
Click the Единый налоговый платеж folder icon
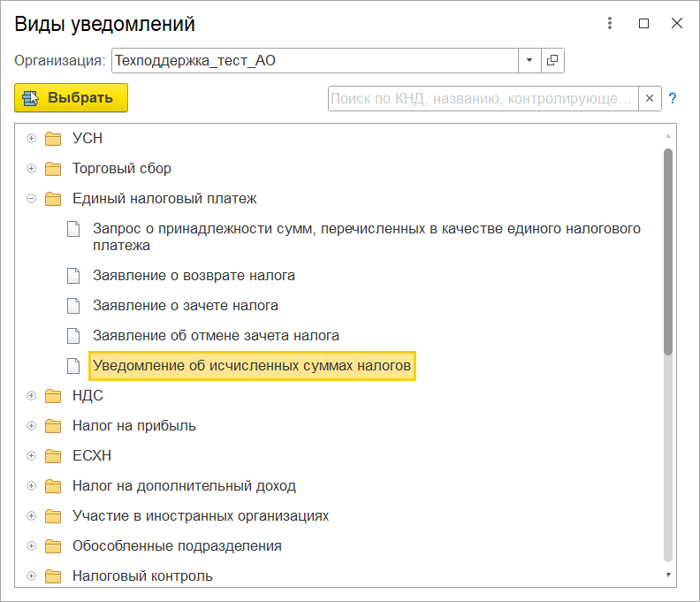click(53, 198)
